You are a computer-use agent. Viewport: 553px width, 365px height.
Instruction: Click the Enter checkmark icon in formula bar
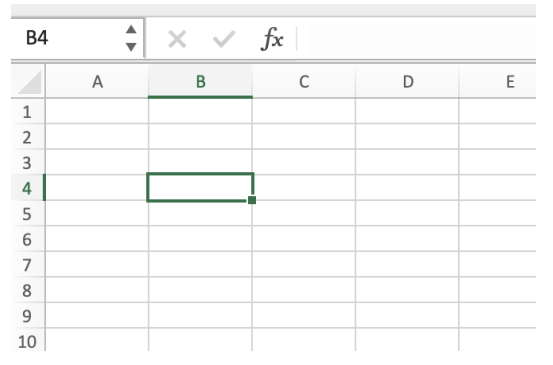[224, 39]
